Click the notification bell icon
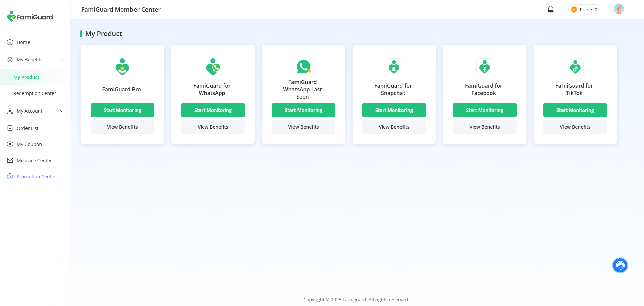Screen dimensions: 644x306 click(x=550, y=9)
